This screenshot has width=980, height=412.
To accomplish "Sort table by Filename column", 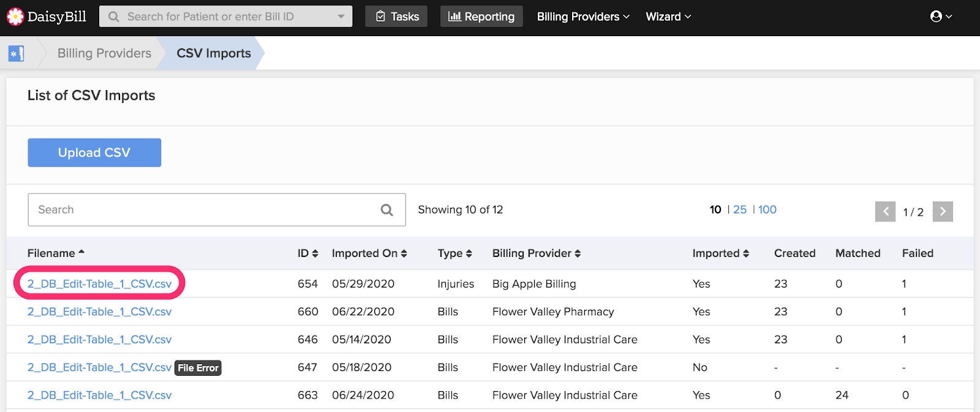I will tap(56, 253).
